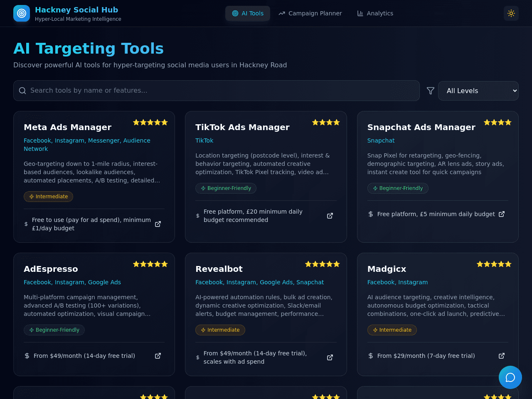Image resolution: width=532 pixels, height=399 pixels.
Task: Click TikTok Ads Manager star rating
Action: tap(326, 122)
